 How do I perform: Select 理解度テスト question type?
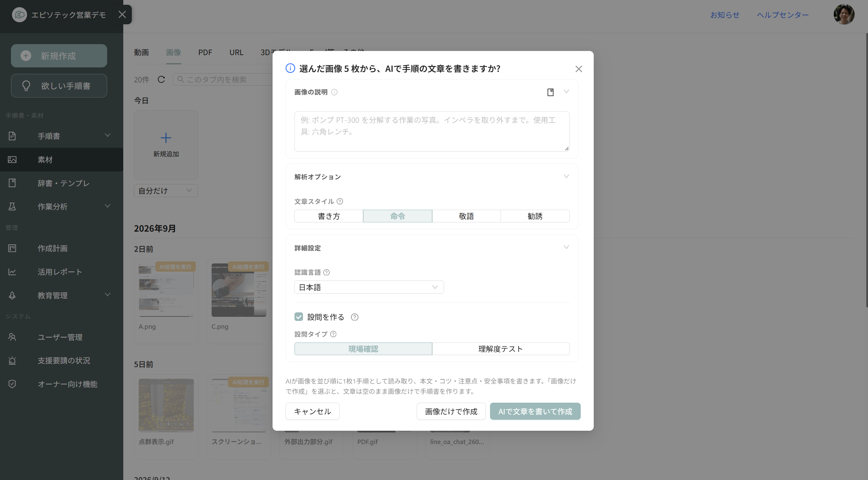pos(501,349)
